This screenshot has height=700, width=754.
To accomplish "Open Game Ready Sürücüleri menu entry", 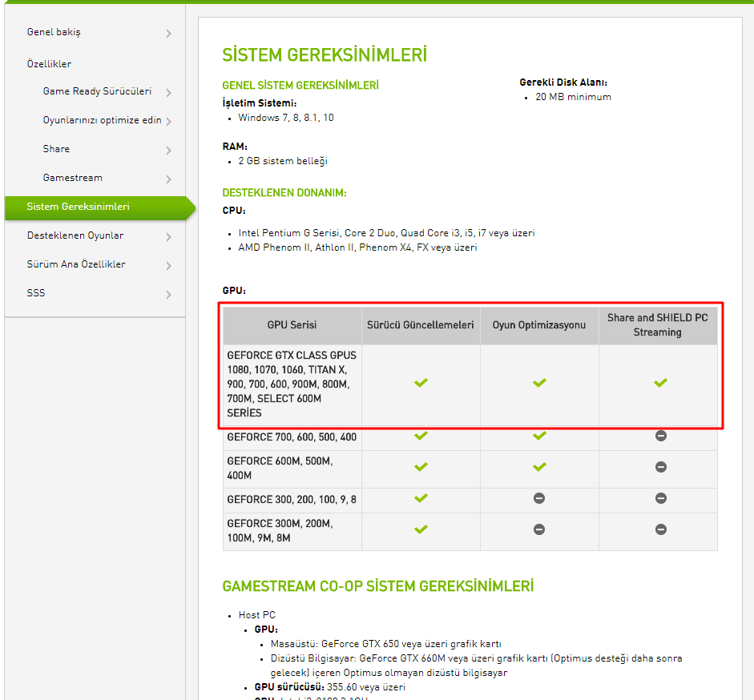I will pos(97,91).
